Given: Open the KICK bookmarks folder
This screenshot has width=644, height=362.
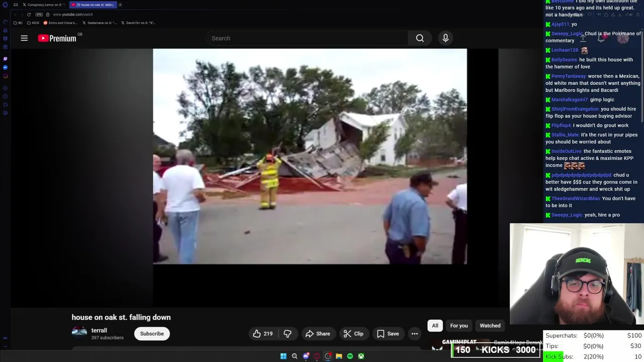Looking at the screenshot, I should pyautogui.click(x=33, y=23).
